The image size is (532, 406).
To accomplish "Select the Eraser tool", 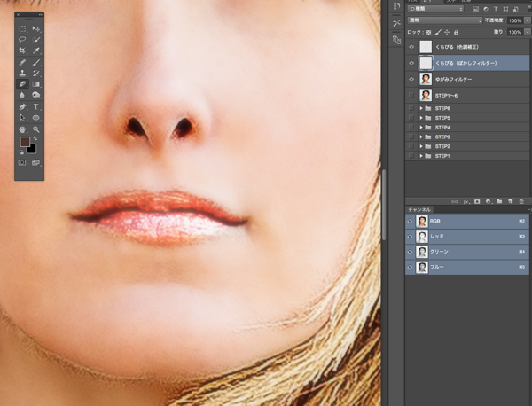I will coord(22,84).
